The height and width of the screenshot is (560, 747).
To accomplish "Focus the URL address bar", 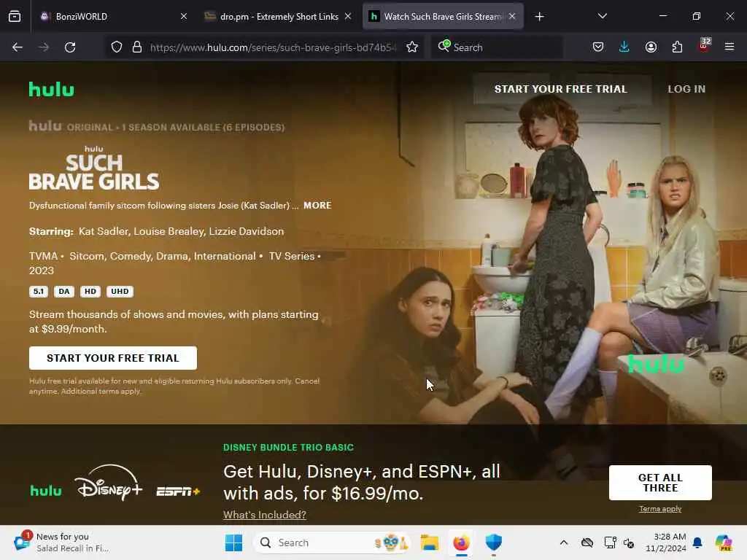I will (273, 47).
